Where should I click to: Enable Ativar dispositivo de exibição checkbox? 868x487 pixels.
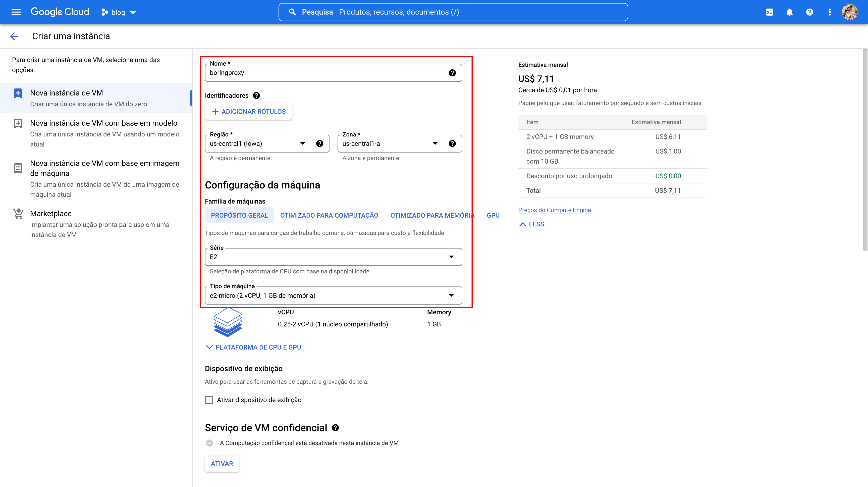(209, 400)
